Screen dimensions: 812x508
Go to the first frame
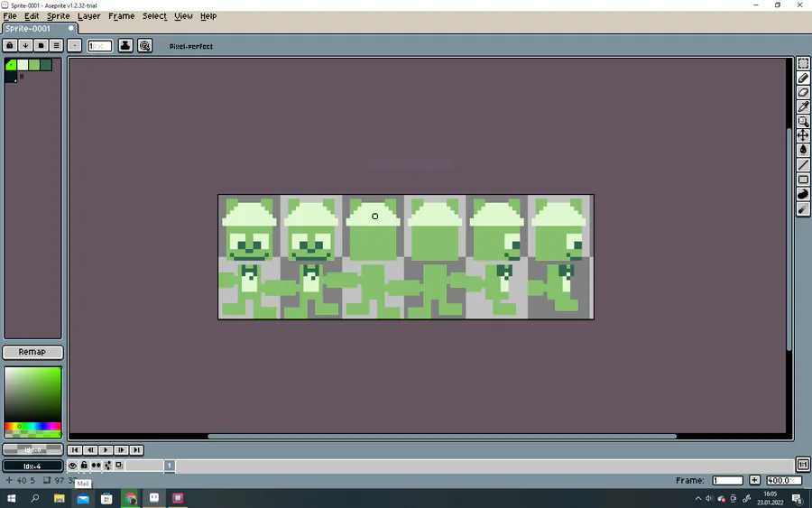click(x=75, y=450)
